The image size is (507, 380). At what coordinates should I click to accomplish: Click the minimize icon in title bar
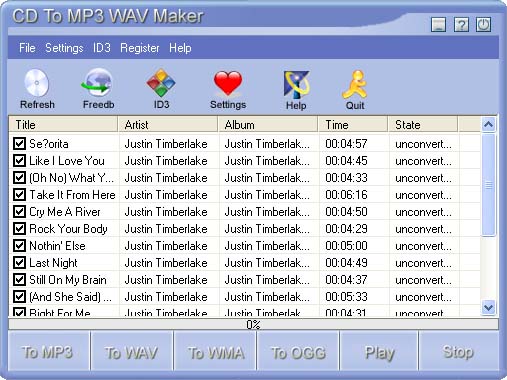pos(439,25)
